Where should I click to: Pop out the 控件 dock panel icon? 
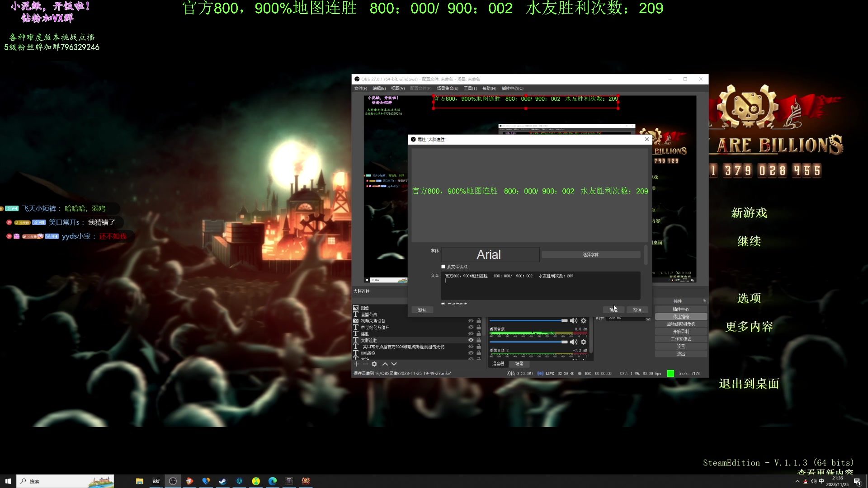(704, 301)
